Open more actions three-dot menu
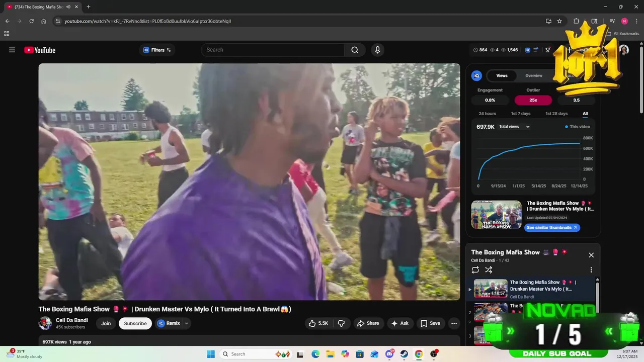 tap(454, 323)
